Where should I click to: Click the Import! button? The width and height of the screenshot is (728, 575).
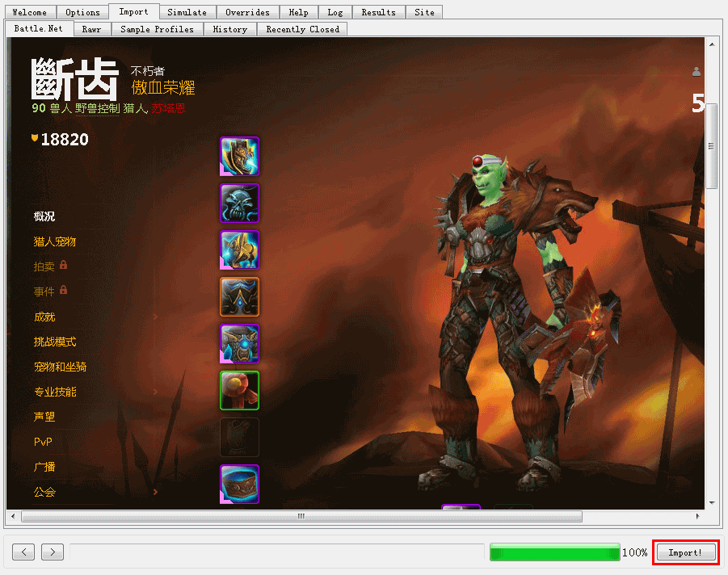685,552
